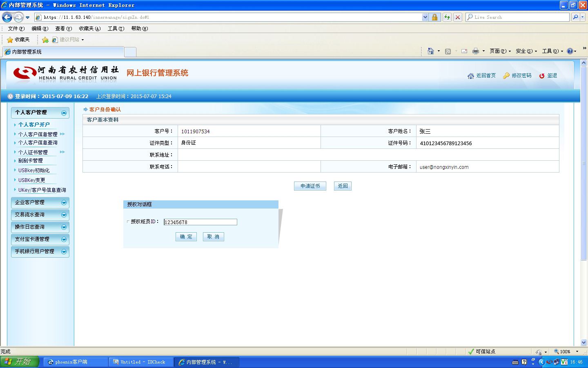Click 取消 in the authorization dialog
Screen dimensions: 588x368
pos(214,237)
